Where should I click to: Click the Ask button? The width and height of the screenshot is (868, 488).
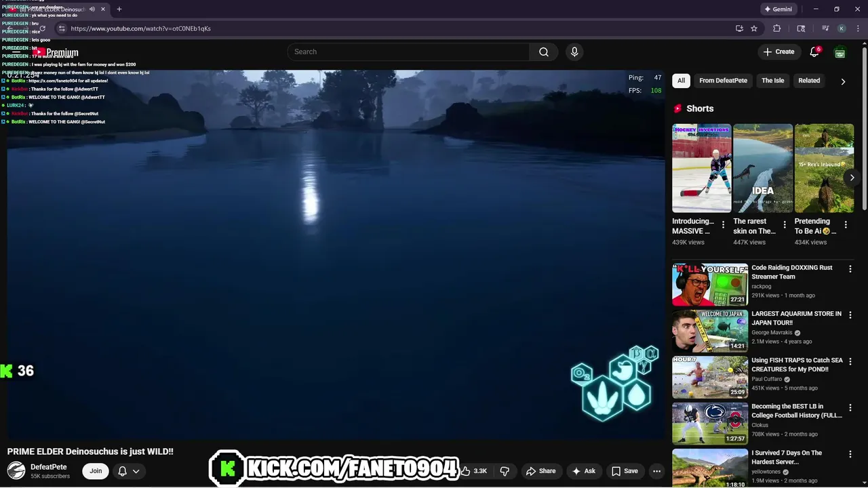[x=583, y=471]
